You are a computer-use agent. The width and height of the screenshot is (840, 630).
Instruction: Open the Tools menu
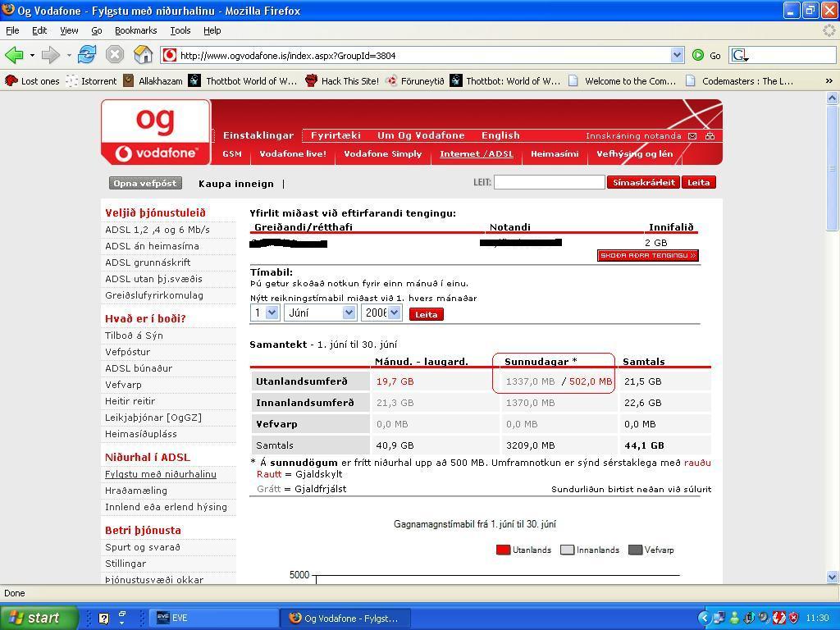click(x=180, y=30)
